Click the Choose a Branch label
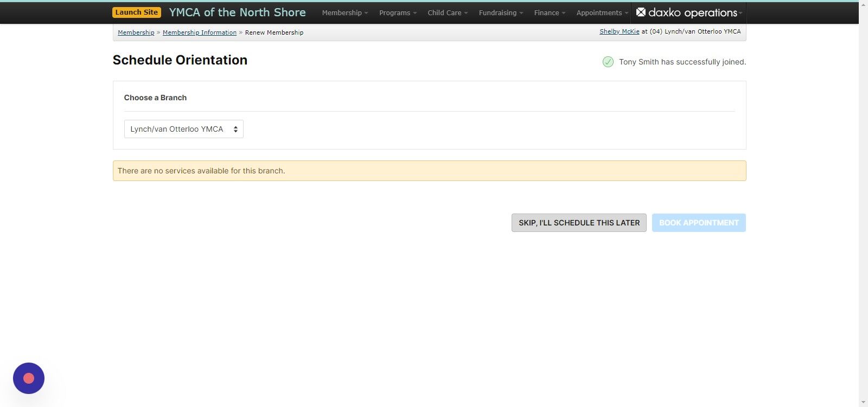The image size is (868, 407). 155,98
